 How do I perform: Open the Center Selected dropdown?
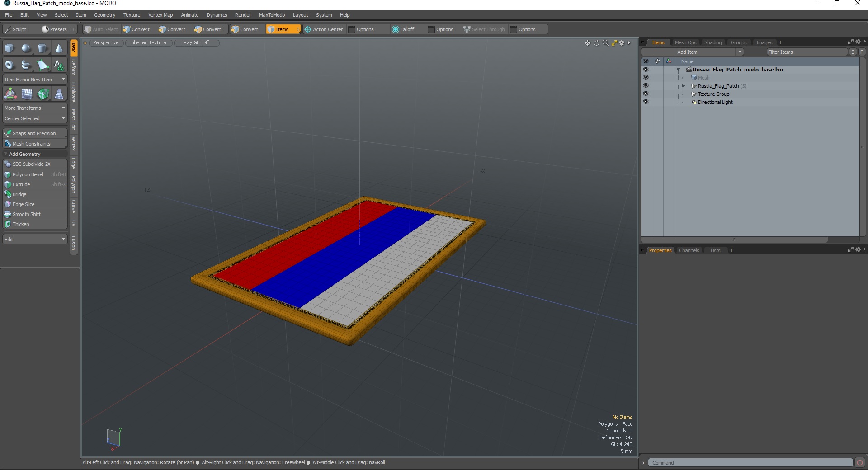coord(35,118)
